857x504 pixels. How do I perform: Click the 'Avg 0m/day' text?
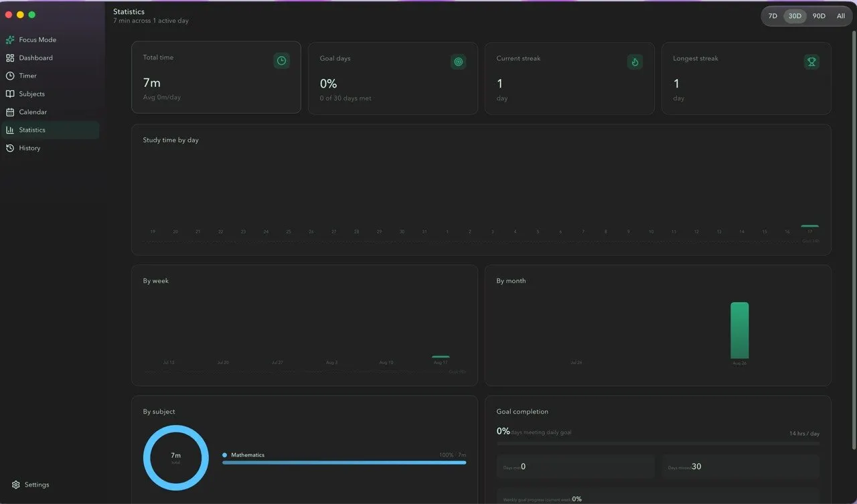[161, 97]
